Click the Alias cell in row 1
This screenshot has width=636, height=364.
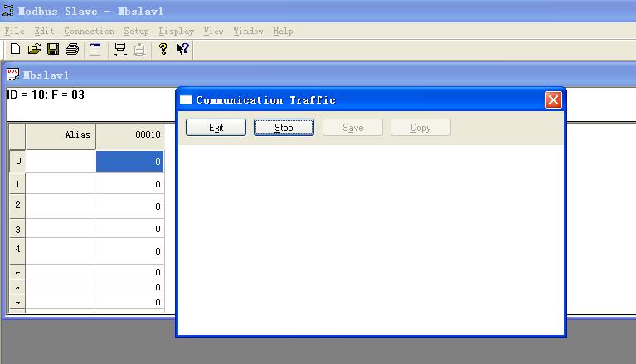pos(61,184)
